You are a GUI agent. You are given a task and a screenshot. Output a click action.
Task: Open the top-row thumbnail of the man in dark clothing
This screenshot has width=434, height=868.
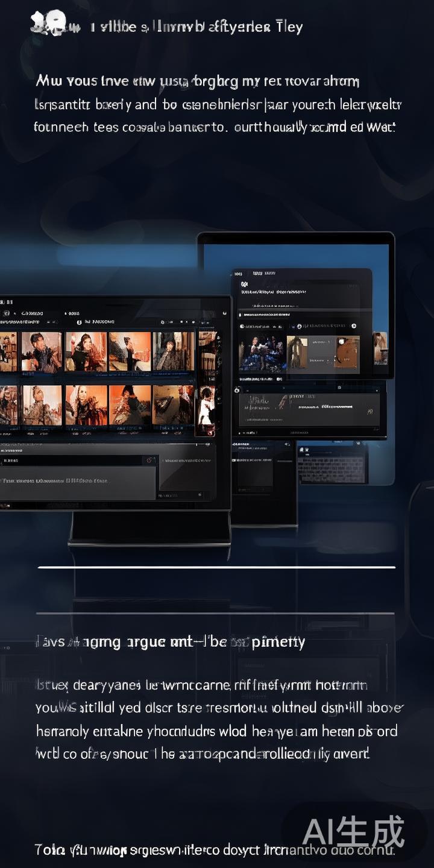point(42,351)
